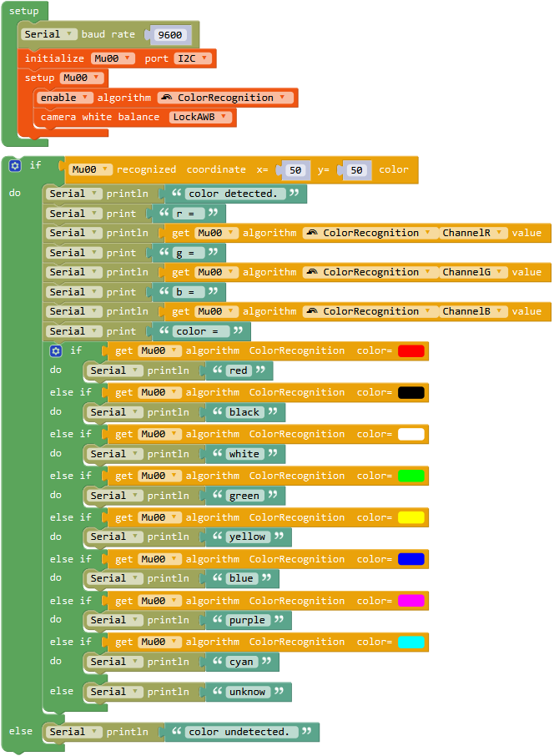Click the "white" text string

244,454
